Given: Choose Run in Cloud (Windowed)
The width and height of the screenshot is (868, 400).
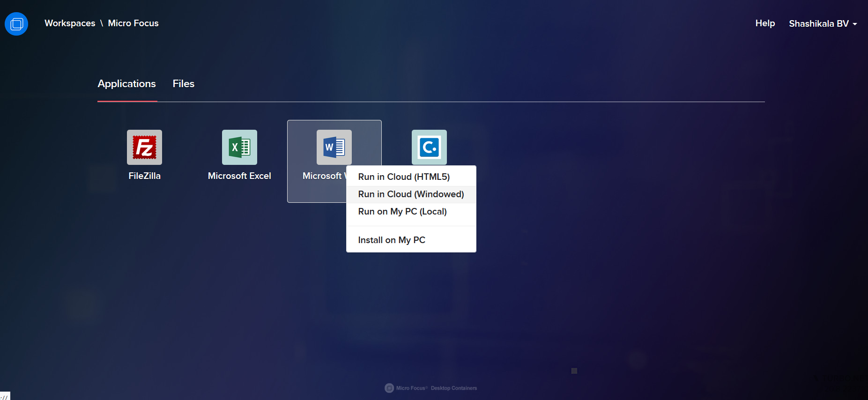Looking at the screenshot, I should click(x=411, y=194).
